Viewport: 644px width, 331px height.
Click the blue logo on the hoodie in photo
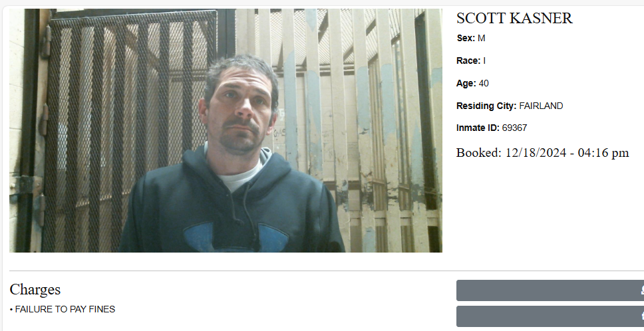[236, 238]
